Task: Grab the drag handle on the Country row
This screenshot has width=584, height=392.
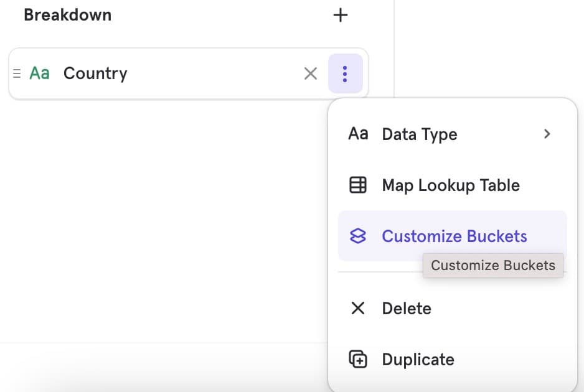Action: [17, 73]
